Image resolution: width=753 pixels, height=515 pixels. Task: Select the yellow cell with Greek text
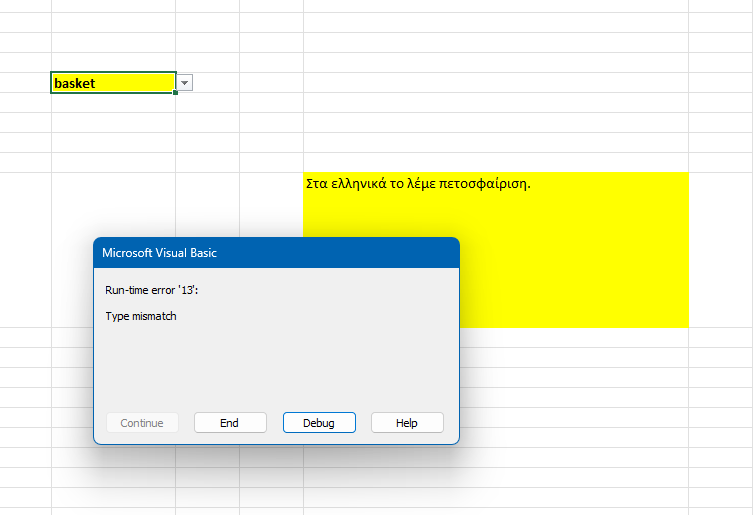[x=496, y=250]
